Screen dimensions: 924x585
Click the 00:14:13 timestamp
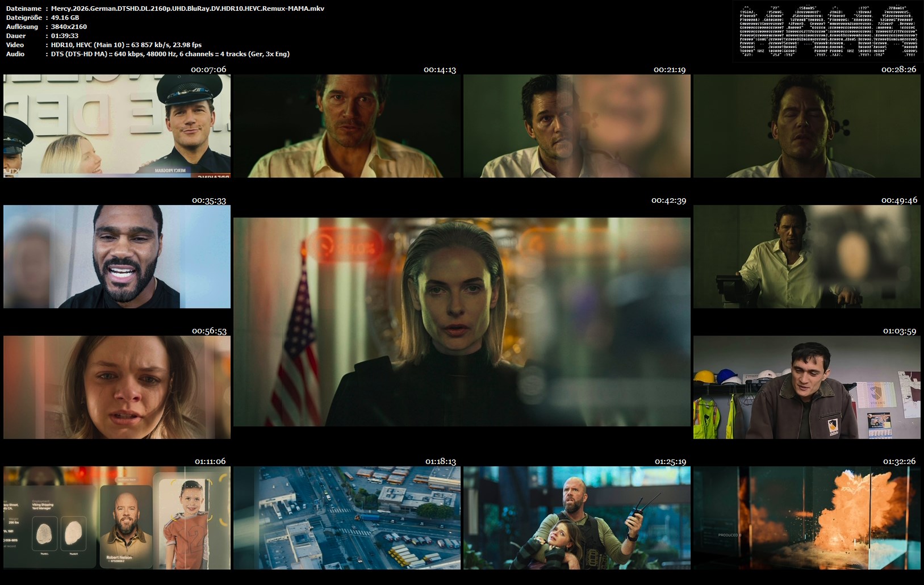coord(440,70)
